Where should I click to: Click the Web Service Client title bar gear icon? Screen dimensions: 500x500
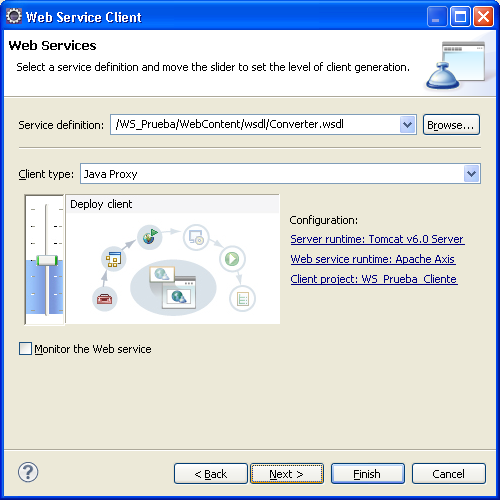click(x=14, y=16)
